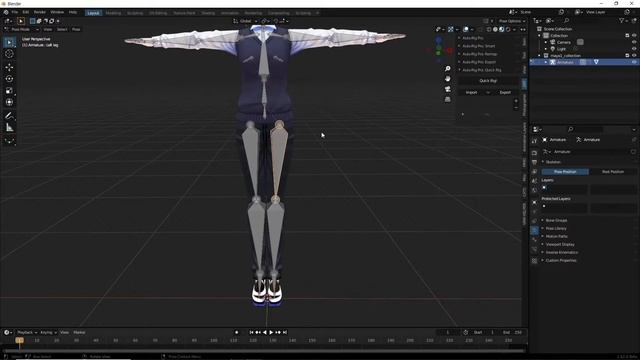
Task: Click the blue Z axis gizmo
Action: click(439, 40)
